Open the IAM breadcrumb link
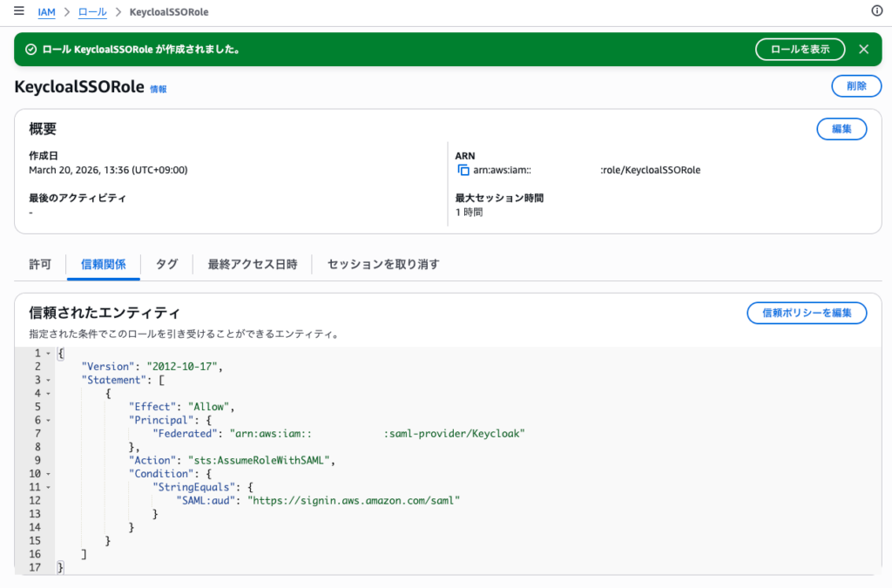The width and height of the screenshot is (892, 588). 46,12
